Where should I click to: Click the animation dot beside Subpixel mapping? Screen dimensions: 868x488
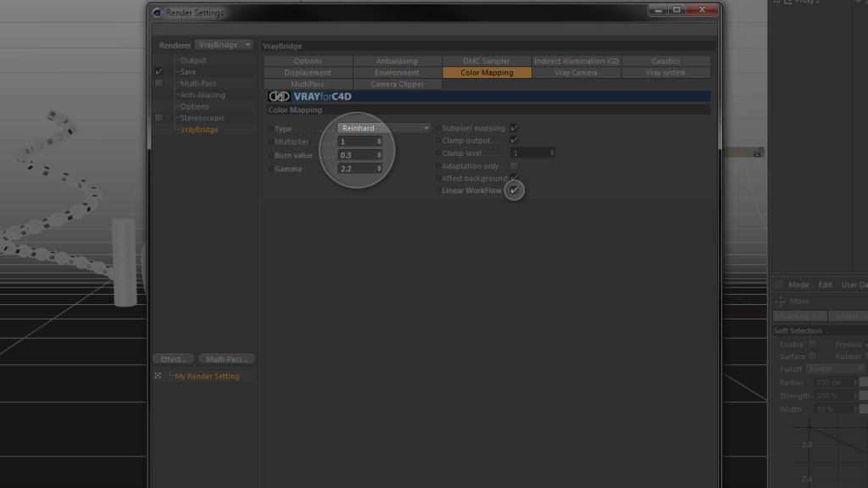tap(438, 128)
